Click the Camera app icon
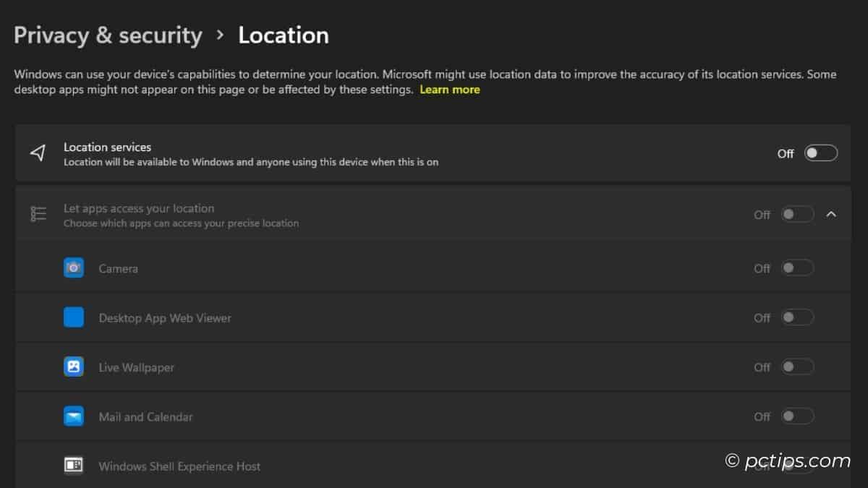 (x=74, y=268)
